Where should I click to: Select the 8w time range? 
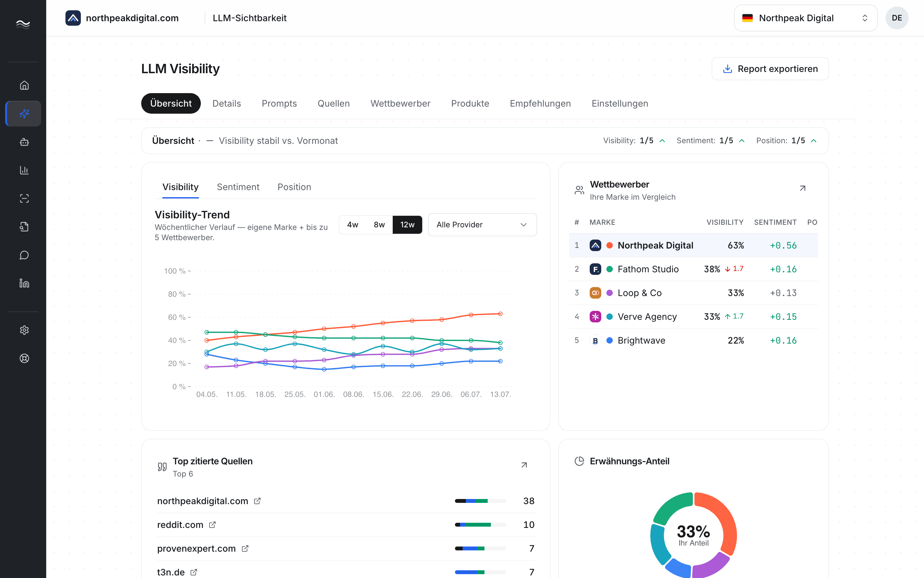click(379, 224)
